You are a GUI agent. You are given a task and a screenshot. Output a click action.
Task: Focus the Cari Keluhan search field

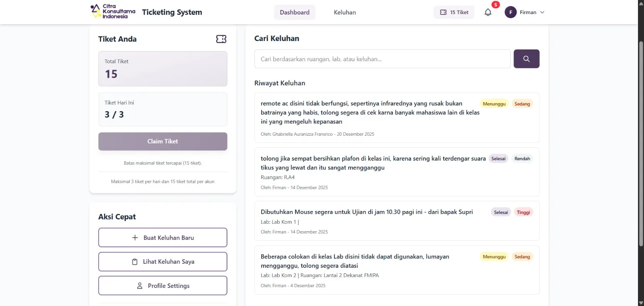(x=382, y=59)
